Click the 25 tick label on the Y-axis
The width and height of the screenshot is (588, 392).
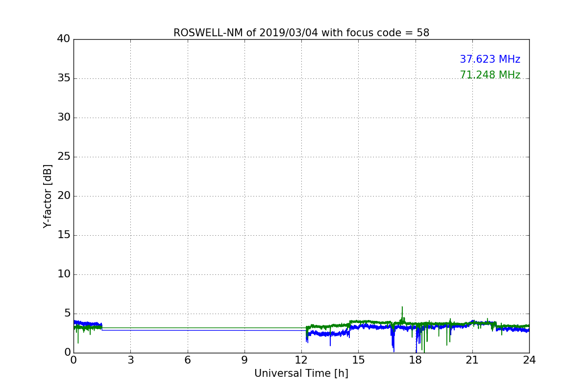coord(63,157)
